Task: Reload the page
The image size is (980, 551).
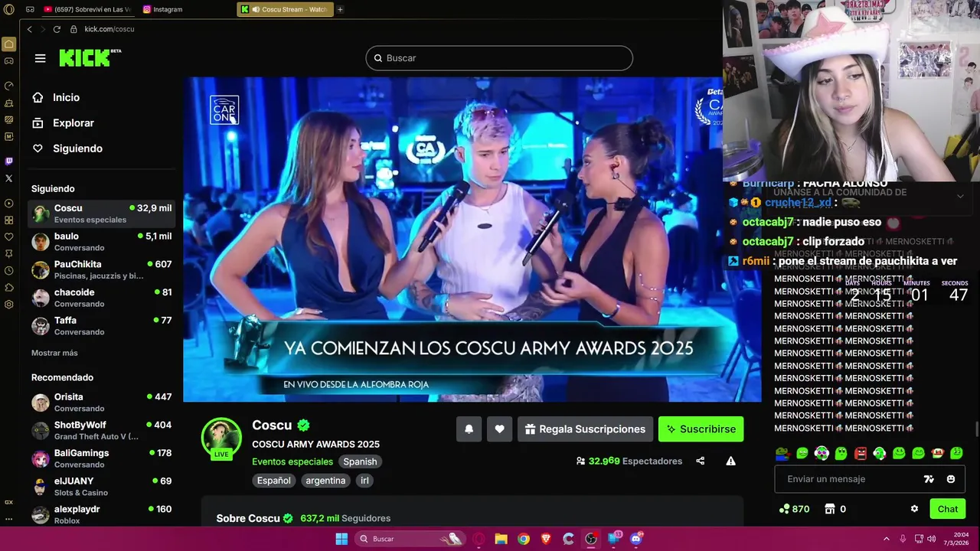Action: point(57,29)
